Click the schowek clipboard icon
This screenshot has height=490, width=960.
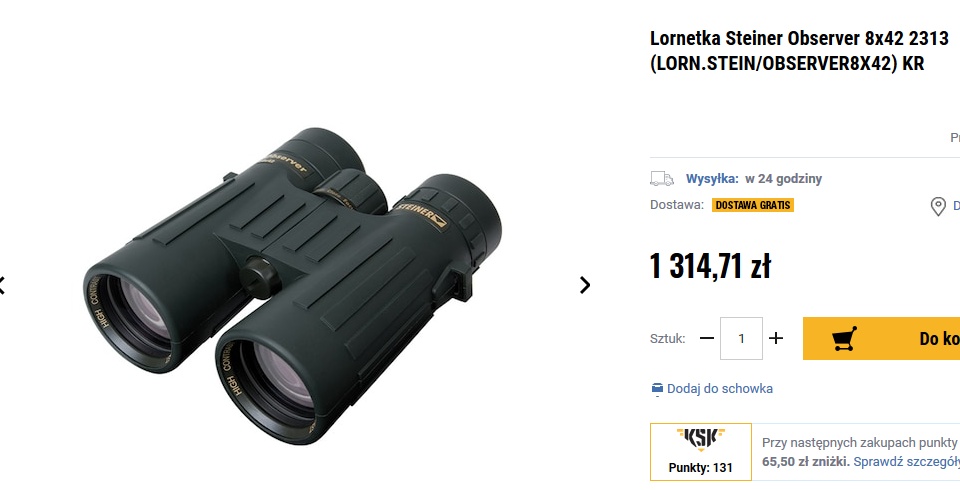[657, 389]
